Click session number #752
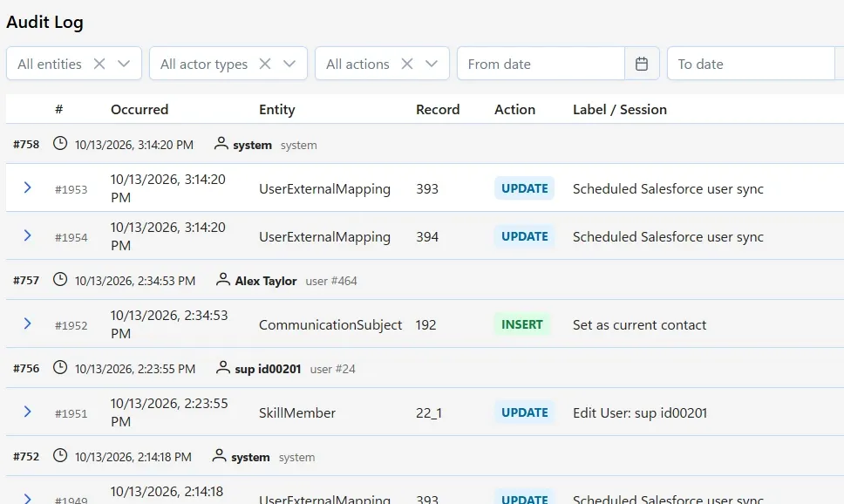This screenshot has height=504, width=844. point(26,457)
